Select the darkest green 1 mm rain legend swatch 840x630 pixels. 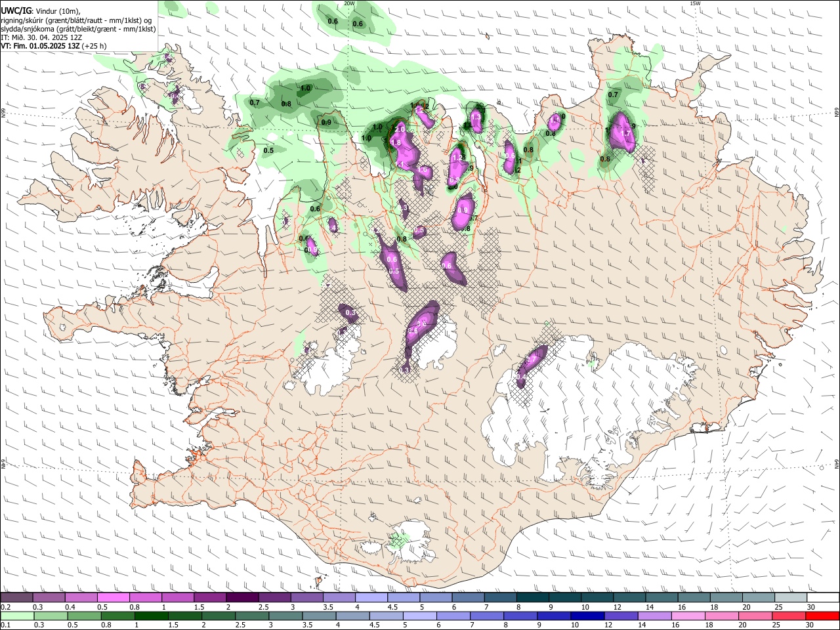pyautogui.click(x=152, y=616)
